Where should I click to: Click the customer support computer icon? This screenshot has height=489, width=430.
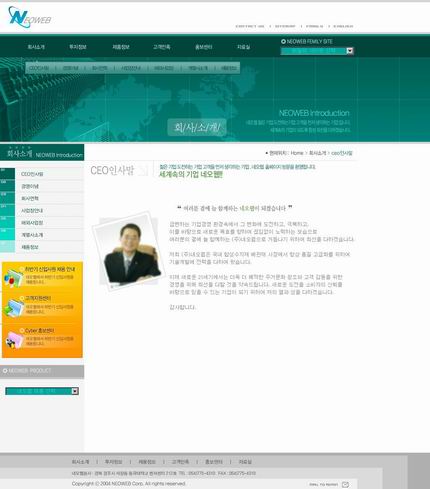tap(14, 308)
